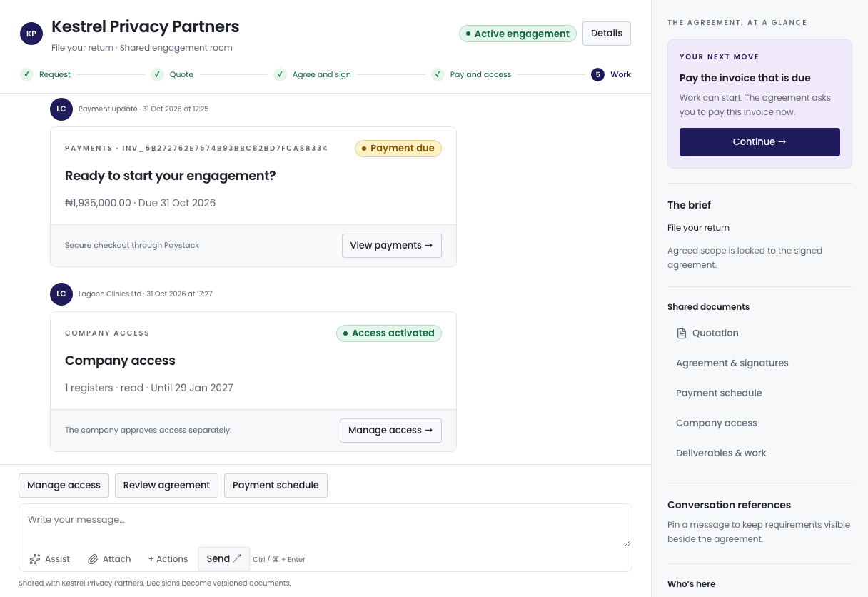Click the LC avatar on the Payment update message
This screenshot has height=597, width=868.
(x=61, y=109)
